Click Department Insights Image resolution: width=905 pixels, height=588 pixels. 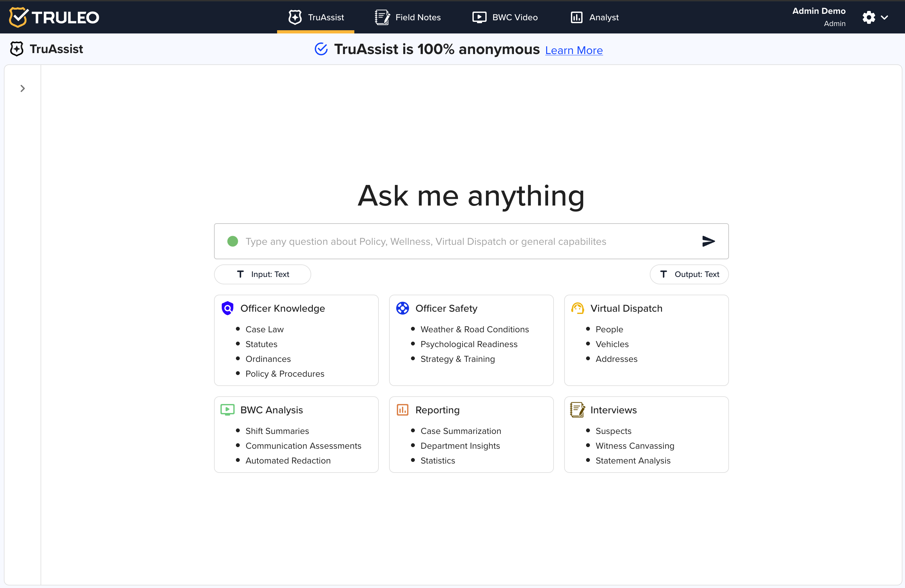(x=460, y=446)
